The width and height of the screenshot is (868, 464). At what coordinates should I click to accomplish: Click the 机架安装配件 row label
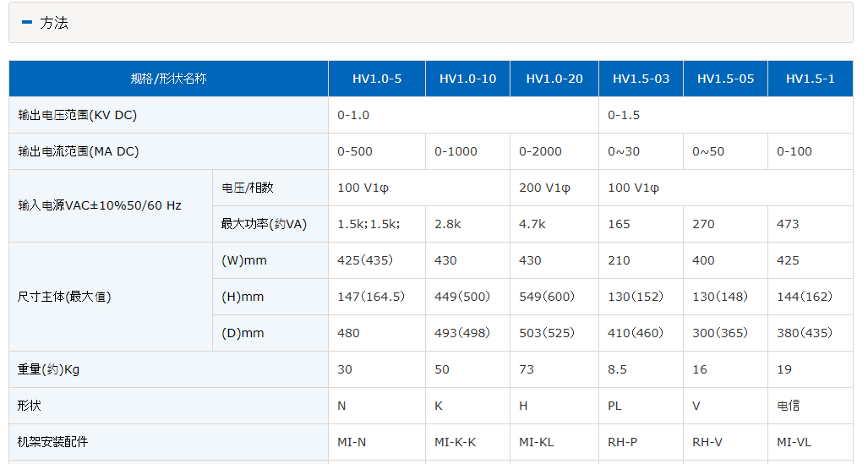tap(52, 442)
